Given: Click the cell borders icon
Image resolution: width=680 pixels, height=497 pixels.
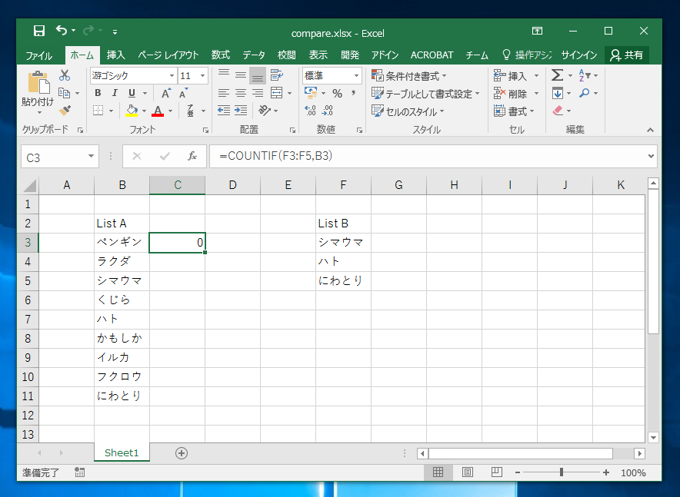Looking at the screenshot, I should coord(98,111).
